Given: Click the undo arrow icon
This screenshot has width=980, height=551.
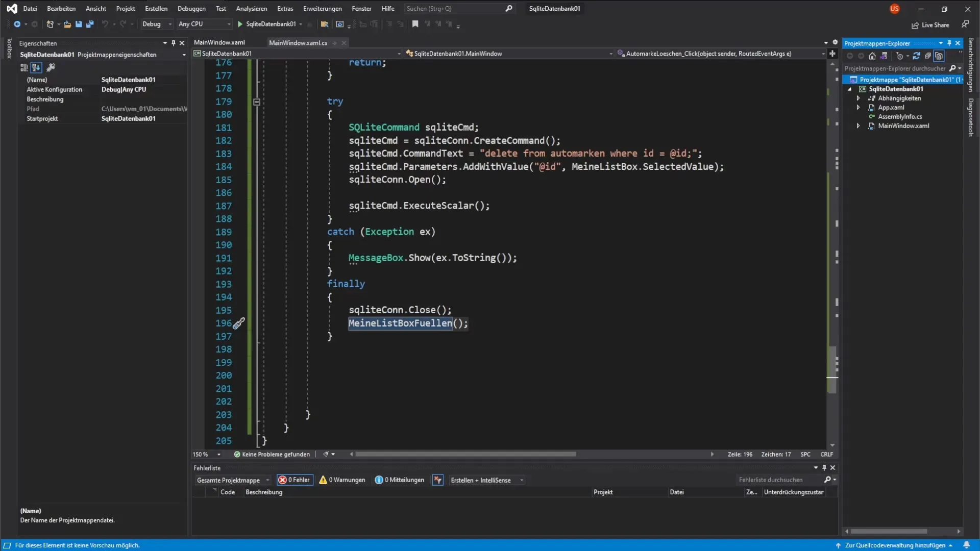Looking at the screenshot, I should 105,24.
